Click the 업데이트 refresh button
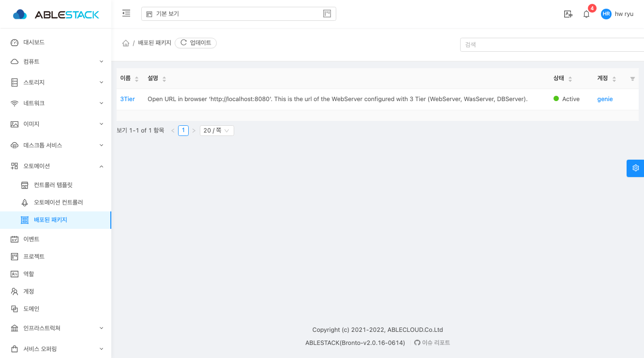The height and width of the screenshot is (358, 644). 196,43
